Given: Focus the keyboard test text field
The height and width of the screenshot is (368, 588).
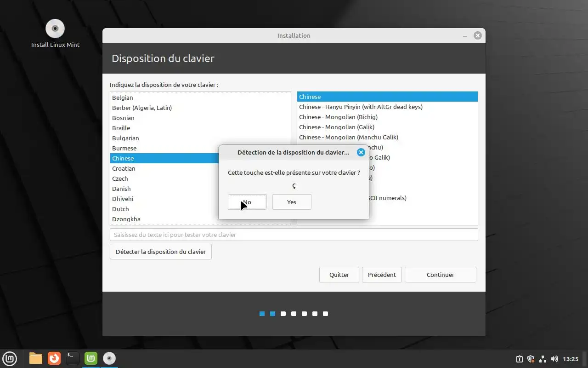Looking at the screenshot, I should coord(294,235).
